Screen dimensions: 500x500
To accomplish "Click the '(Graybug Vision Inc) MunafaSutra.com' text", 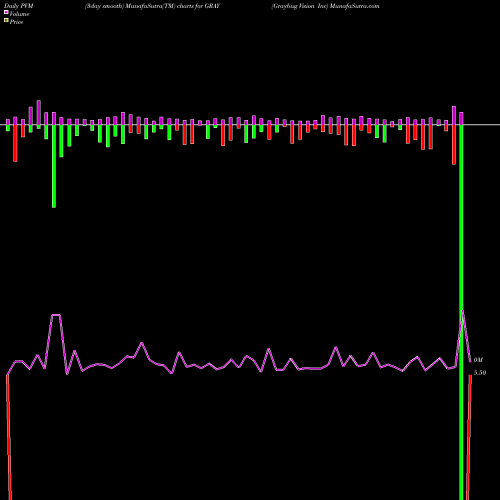I will click(x=325, y=6).
